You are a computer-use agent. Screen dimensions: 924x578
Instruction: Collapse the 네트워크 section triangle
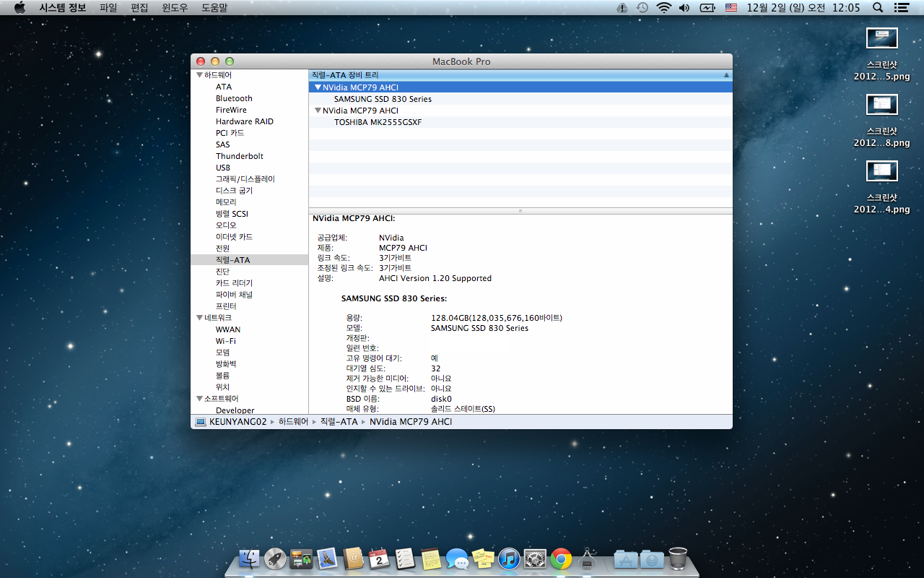(x=199, y=318)
